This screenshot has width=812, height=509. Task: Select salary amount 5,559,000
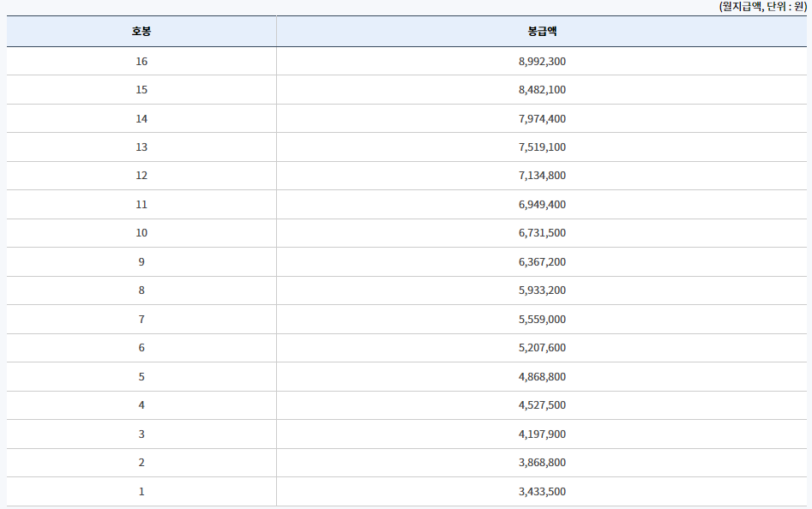pyautogui.click(x=542, y=320)
